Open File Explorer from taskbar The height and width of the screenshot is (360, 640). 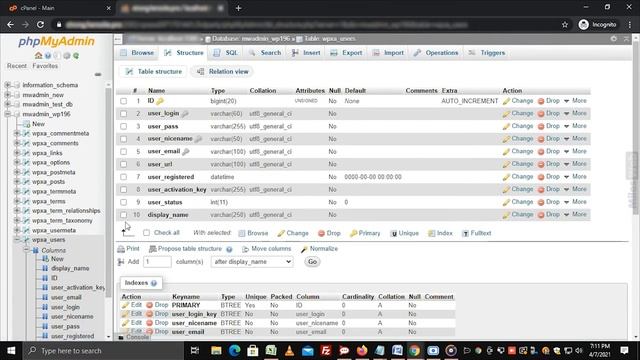216,351
